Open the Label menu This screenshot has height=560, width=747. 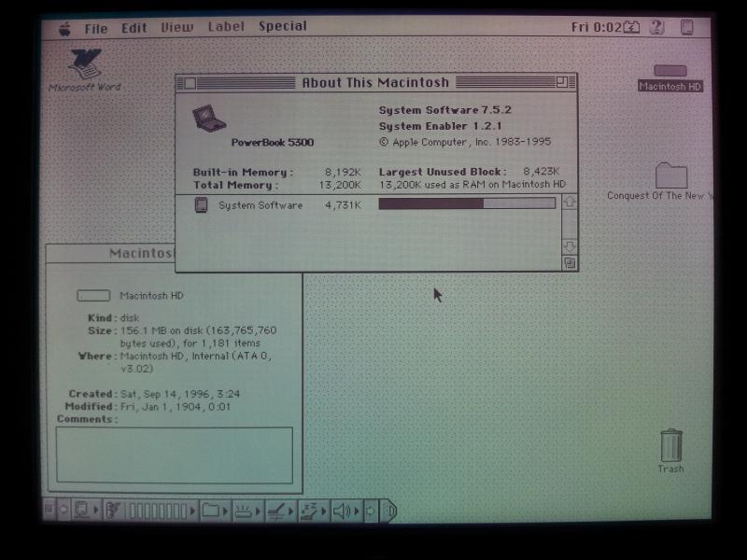point(226,26)
